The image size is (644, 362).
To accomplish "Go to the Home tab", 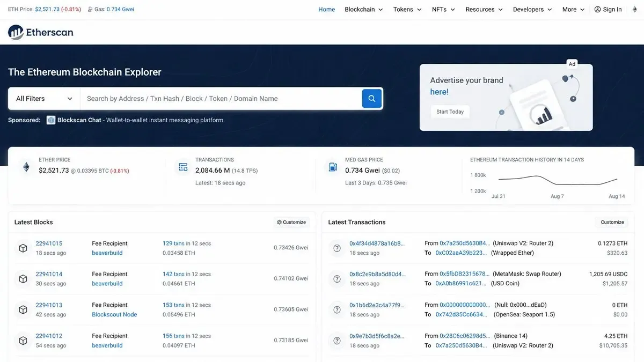I will coord(326,10).
